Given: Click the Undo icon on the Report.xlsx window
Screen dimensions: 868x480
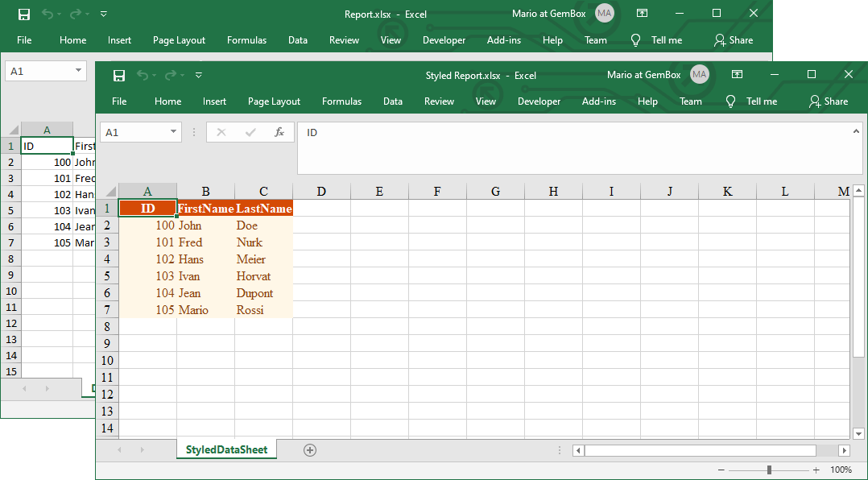Looking at the screenshot, I should (x=47, y=14).
